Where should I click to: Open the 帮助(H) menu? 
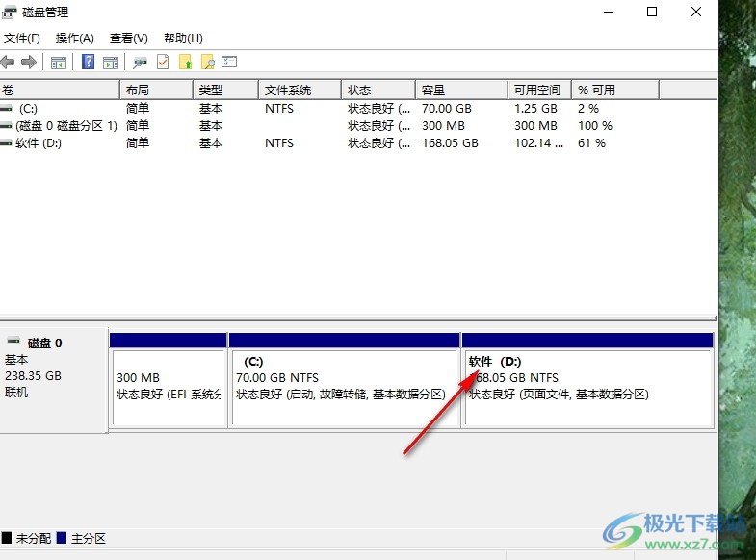click(x=183, y=38)
